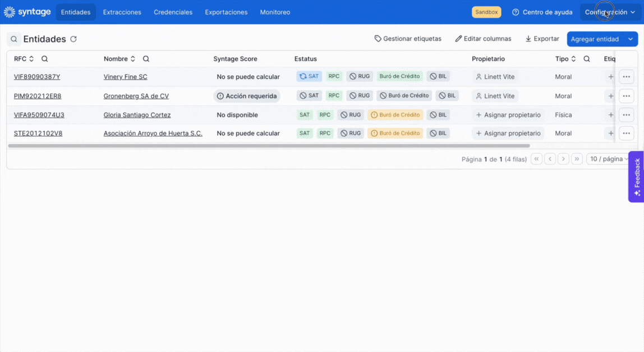
Task: Click Acción requerida badge
Action: pos(247,96)
